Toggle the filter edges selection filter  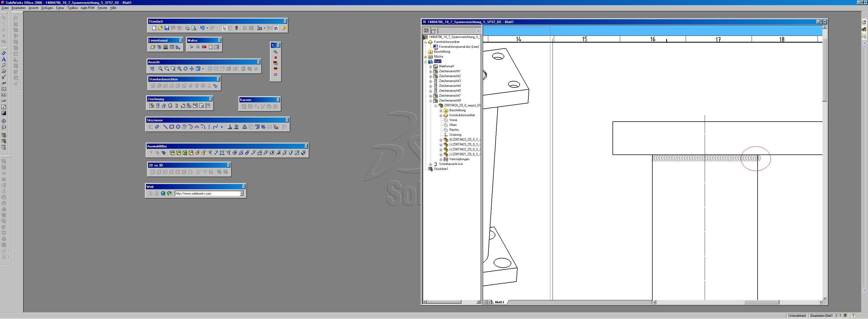click(x=178, y=153)
